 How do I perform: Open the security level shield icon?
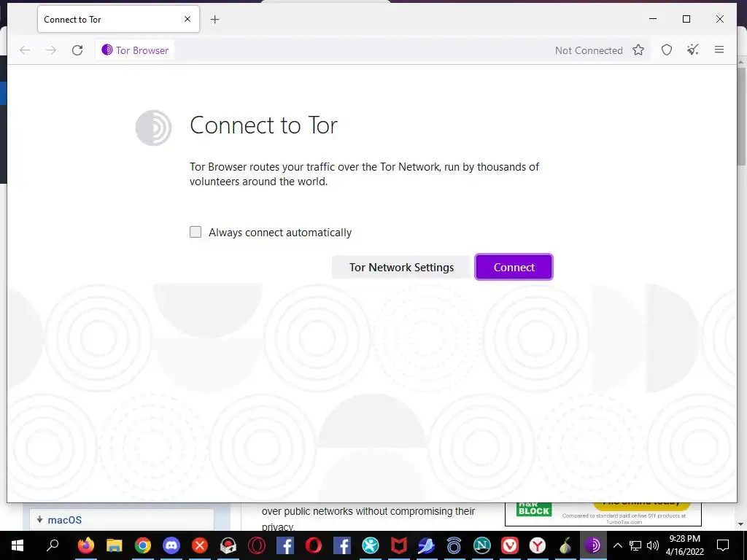[x=667, y=50]
